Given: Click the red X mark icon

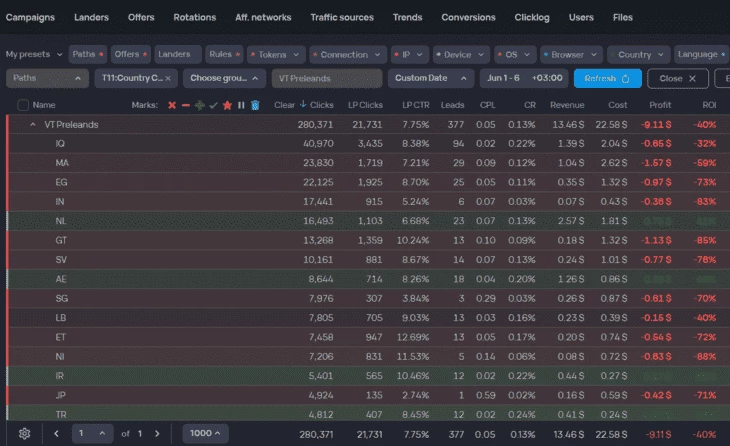Looking at the screenshot, I should click(x=172, y=105).
